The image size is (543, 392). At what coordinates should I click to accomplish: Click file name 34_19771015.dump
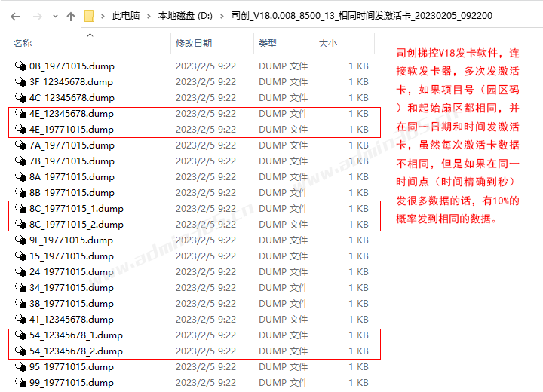click(x=72, y=288)
